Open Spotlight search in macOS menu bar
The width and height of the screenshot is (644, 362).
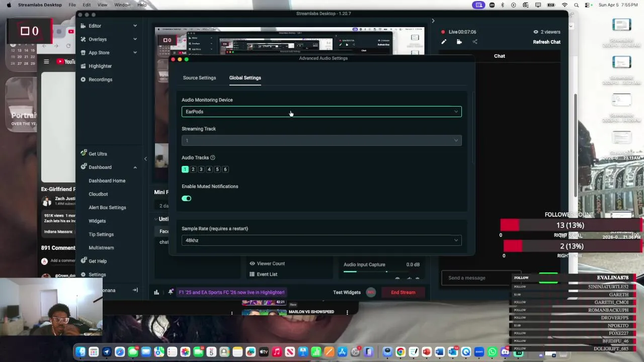click(x=576, y=5)
